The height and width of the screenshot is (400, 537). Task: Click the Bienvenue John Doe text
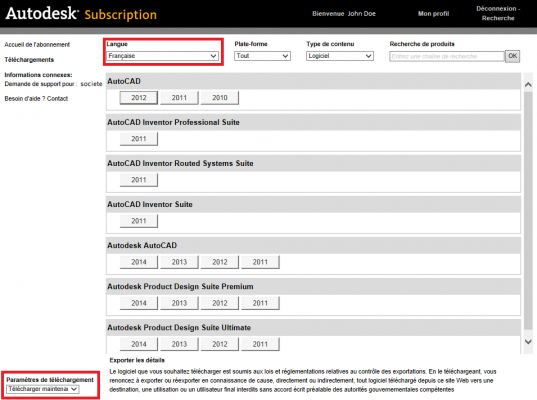click(x=344, y=14)
